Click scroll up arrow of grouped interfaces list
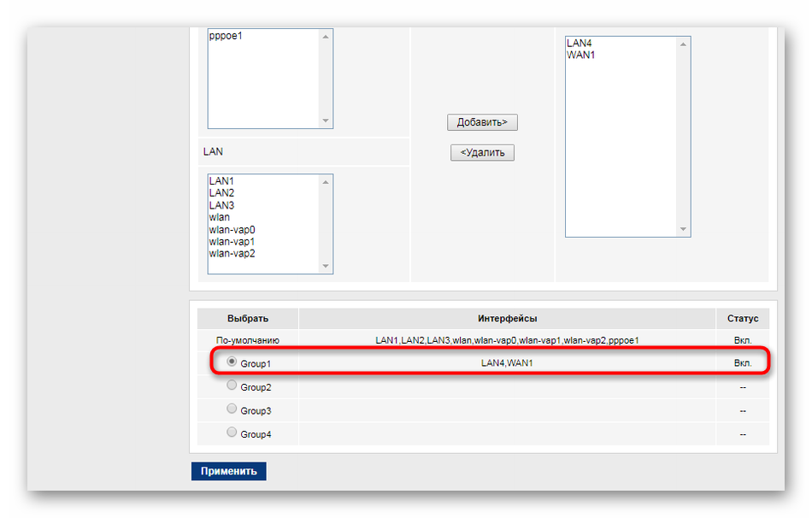 pyautogui.click(x=683, y=44)
